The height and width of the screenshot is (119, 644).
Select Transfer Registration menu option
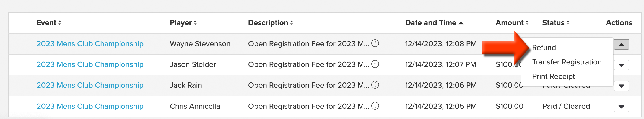[x=567, y=62]
